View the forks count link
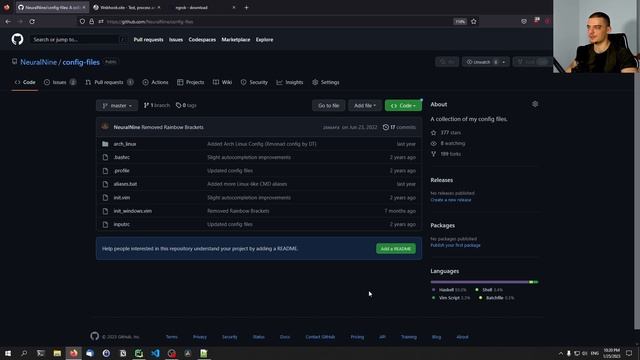 [x=446, y=154]
